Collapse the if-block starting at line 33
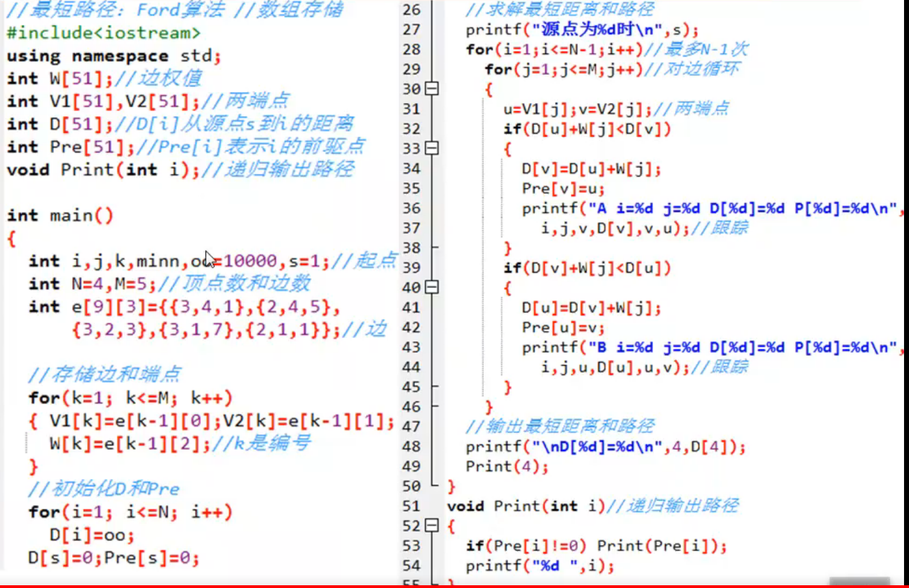This screenshot has height=588, width=909. coord(431,148)
